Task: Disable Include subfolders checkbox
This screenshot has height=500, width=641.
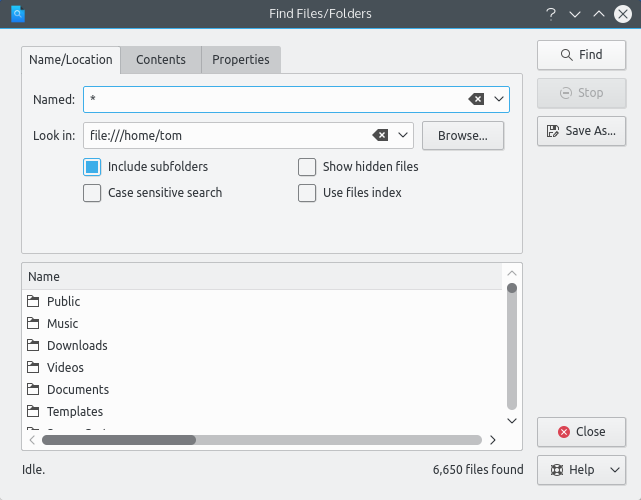Action: pyautogui.click(x=92, y=167)
